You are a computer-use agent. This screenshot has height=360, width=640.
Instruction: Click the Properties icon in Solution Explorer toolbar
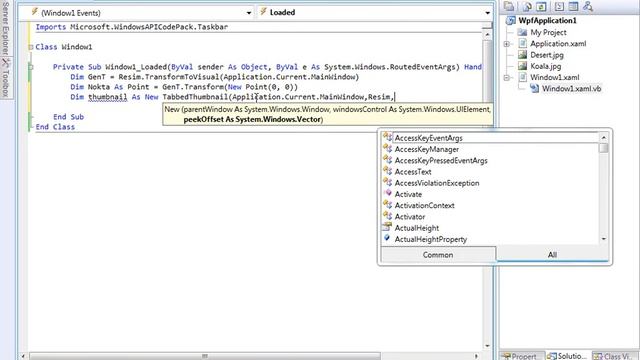coord(509,6)
